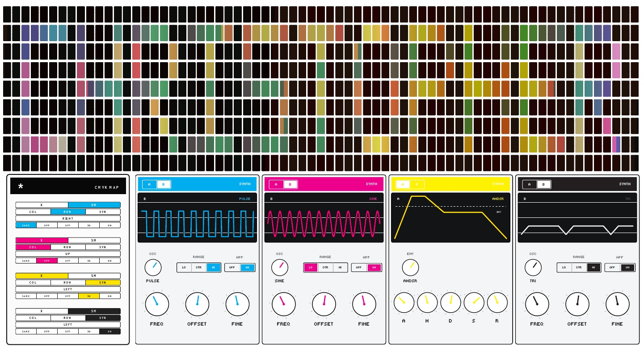644x348 pixels.
Task: Choose SM mode in the magenta map section
Action: 94,240
